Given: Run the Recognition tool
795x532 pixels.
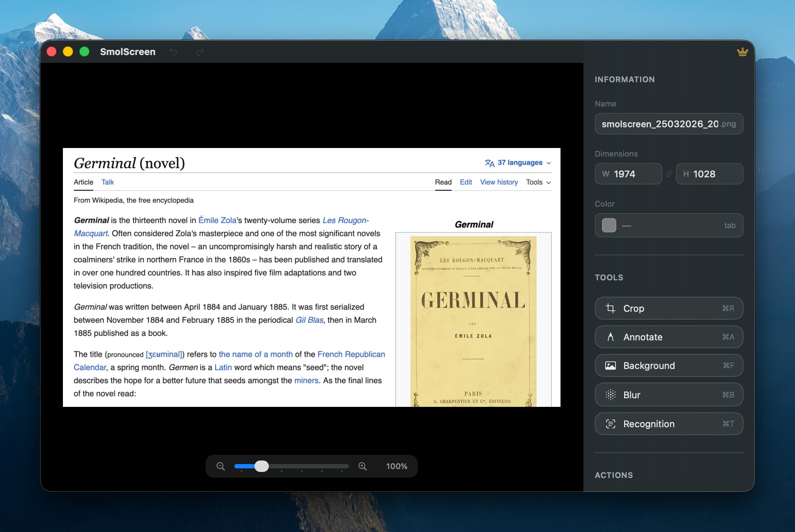Looking at the screenshot, I should pyautogui.click(x=669, y=424).
